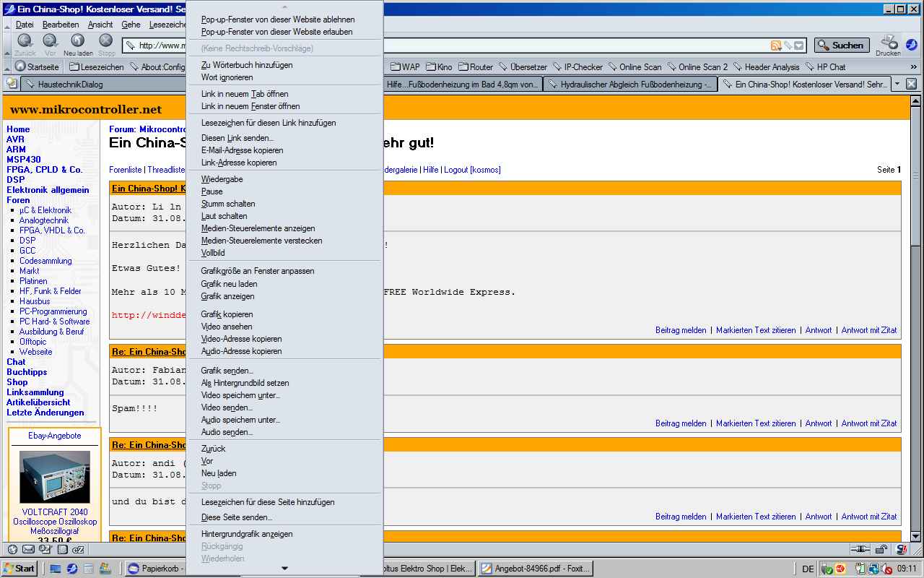Open 'FPGA, CPLD & Co.' sidebar link

[44, 170]
